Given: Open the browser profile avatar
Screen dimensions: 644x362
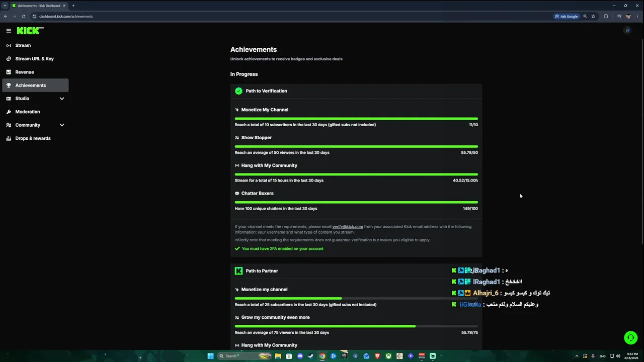Looking at the screenshot, I should coord(628,16).
